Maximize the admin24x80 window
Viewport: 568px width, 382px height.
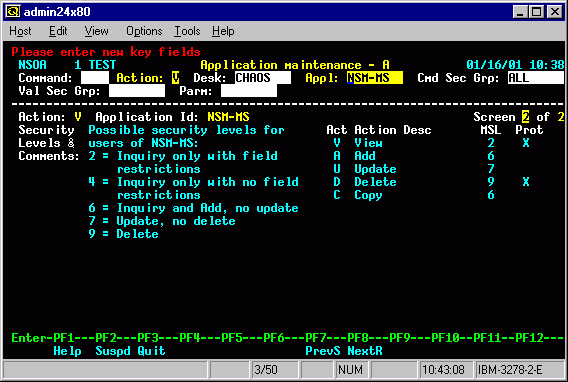click(536, 12)
